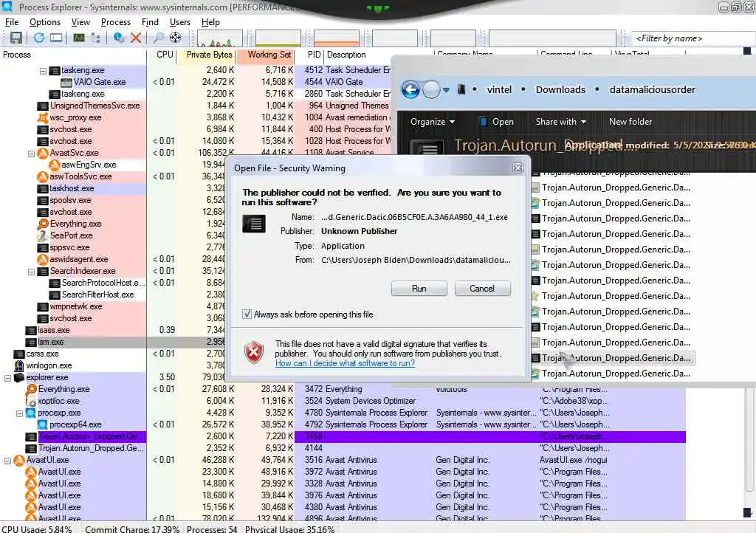The width and height of the screenshot is (756, 533).
Task: Click New folder in Explorer toolbar
Action: 630,122
